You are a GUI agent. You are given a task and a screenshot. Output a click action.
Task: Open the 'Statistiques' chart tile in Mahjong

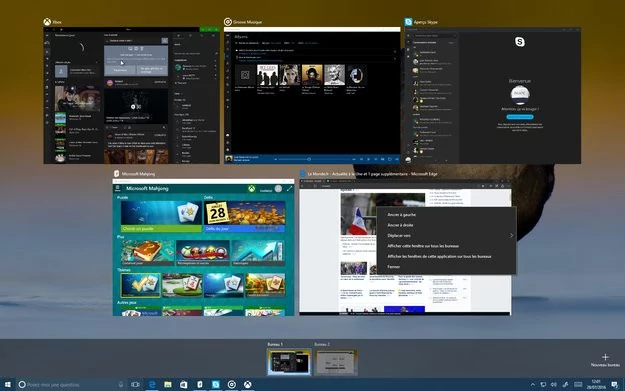(x=258, y=253)
